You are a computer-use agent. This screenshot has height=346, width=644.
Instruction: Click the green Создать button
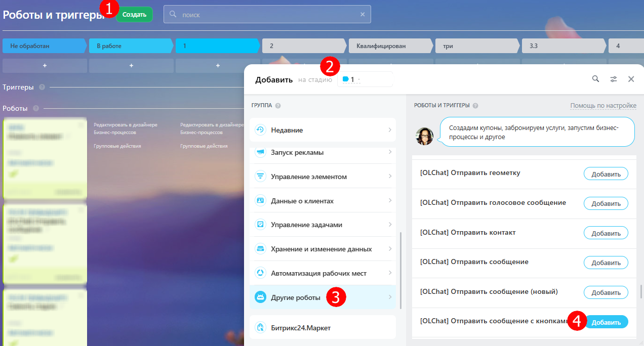[134, 14]
